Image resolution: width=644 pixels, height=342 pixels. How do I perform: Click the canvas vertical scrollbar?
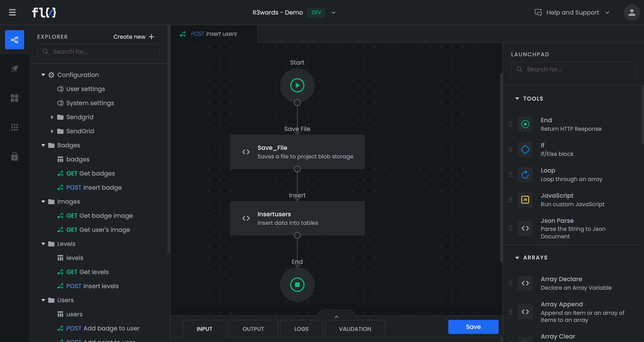coord(501,167)
